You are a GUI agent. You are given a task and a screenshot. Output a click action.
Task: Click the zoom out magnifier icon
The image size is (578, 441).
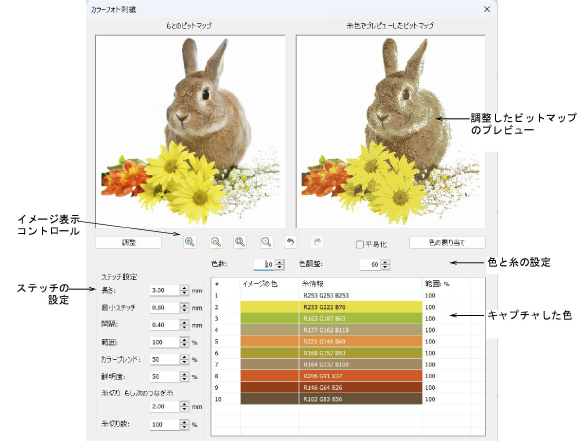pyautogui.click(x=216, y=242)
